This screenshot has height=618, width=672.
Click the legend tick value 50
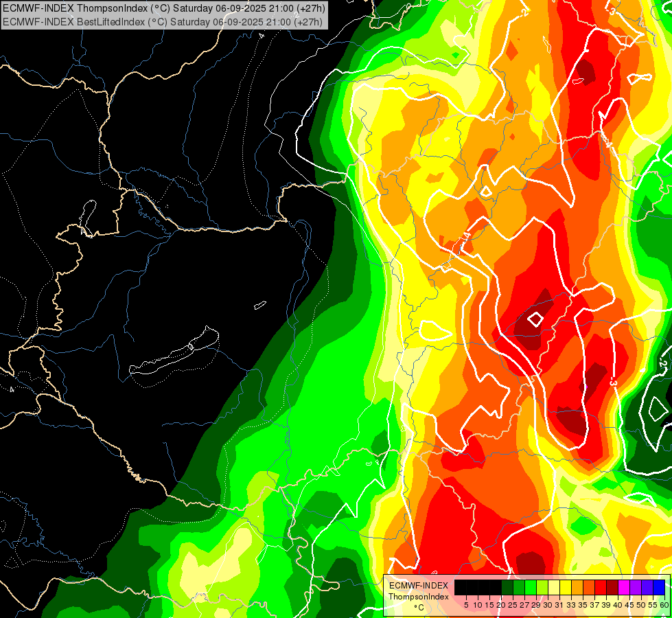pos(642,605)
